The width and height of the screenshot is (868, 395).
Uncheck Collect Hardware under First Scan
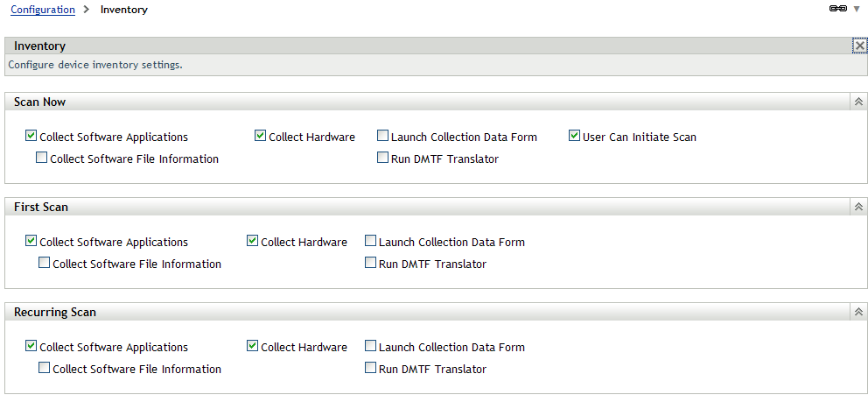coord(253,242)
